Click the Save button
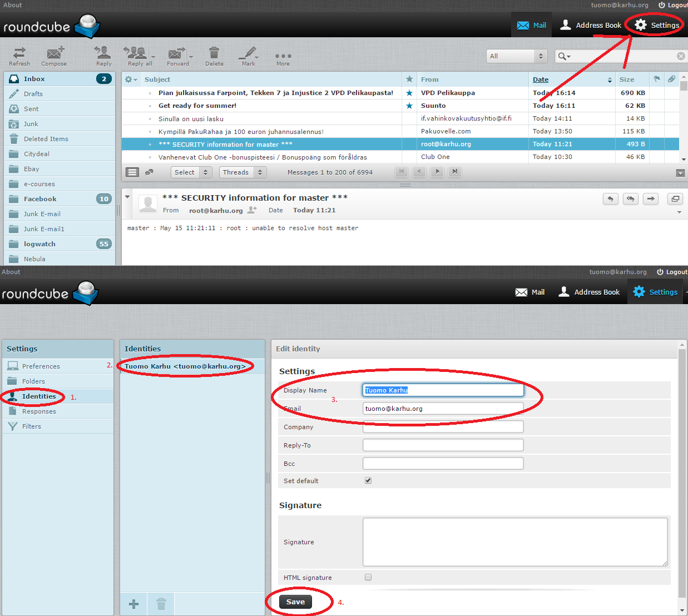This screenshot has width=688, height=616. pos(295,602)
